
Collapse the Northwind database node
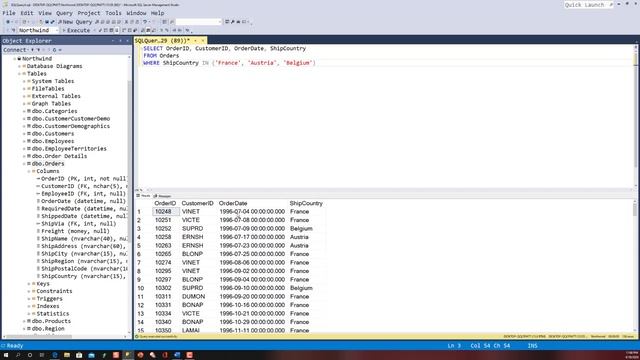click(15, 59)
